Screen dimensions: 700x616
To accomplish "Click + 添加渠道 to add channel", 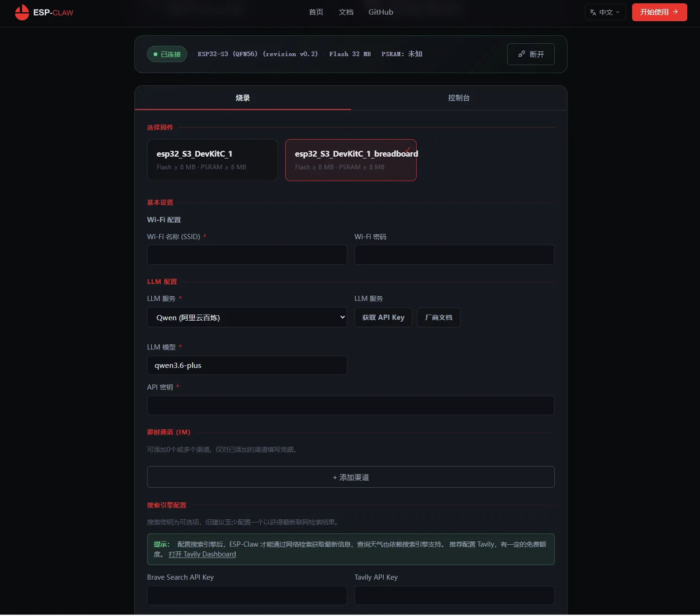I will coord(351,477).
